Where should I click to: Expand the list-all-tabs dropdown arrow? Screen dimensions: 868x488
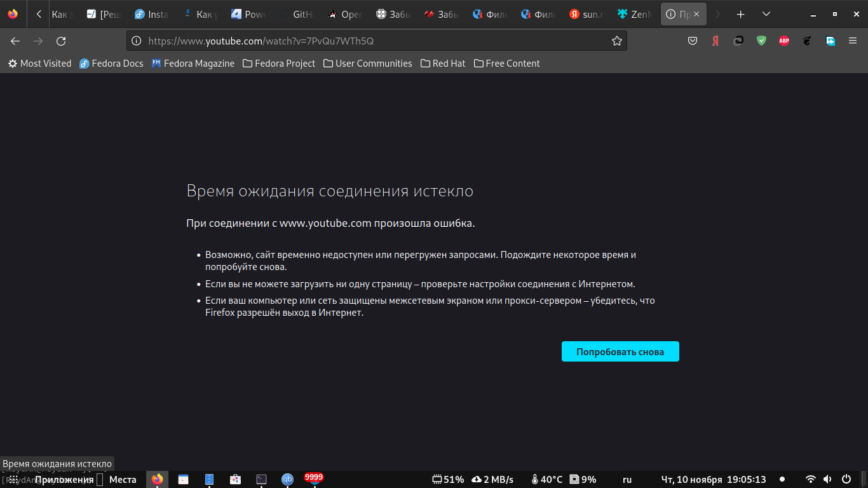[x=766, y=14]
